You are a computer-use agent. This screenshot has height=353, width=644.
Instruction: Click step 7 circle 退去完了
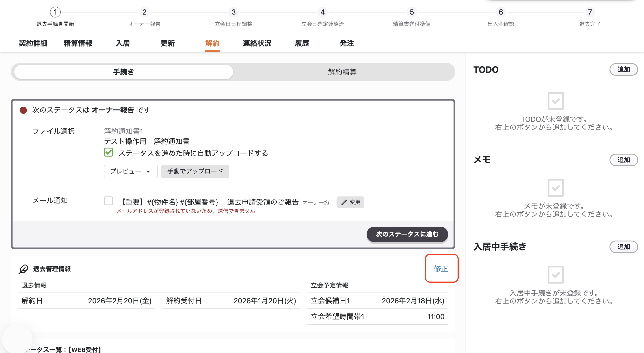(x=590, y=12)
